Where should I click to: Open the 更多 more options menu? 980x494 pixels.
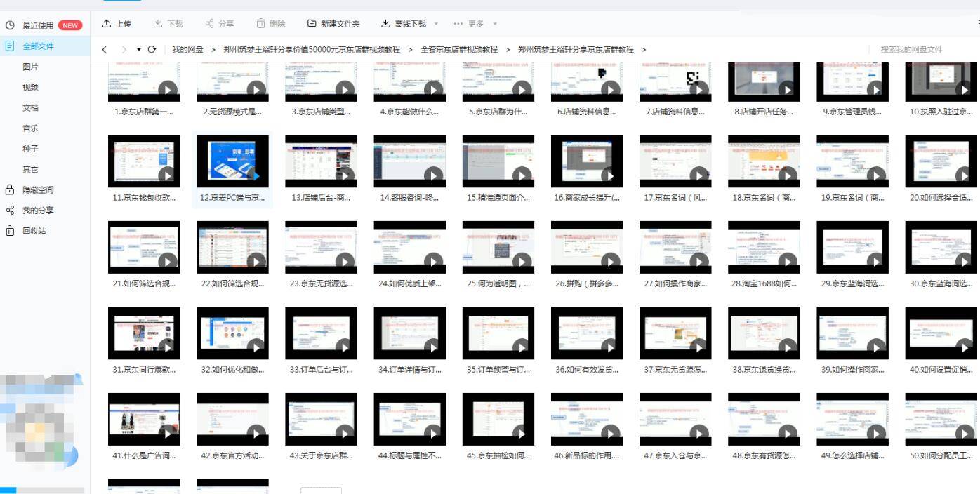[x=475, y=24]
